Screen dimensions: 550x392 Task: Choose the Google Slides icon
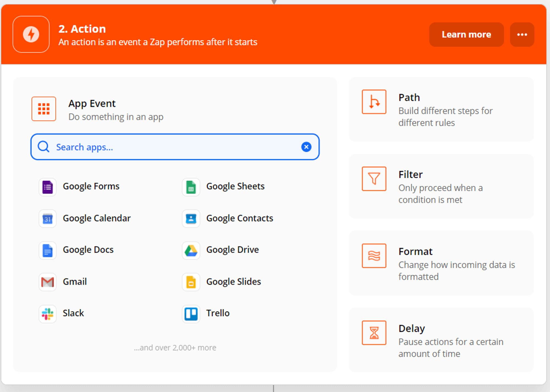(x=191, y=282)
